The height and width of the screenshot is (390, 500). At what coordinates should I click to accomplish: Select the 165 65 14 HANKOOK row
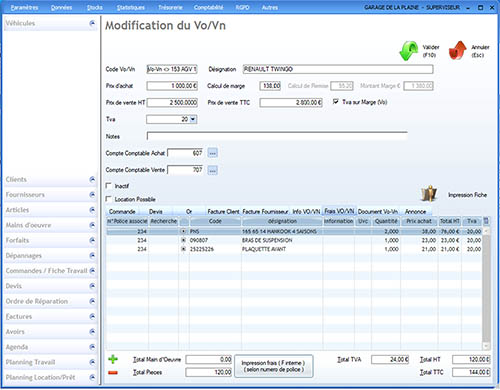pos(295,231)
